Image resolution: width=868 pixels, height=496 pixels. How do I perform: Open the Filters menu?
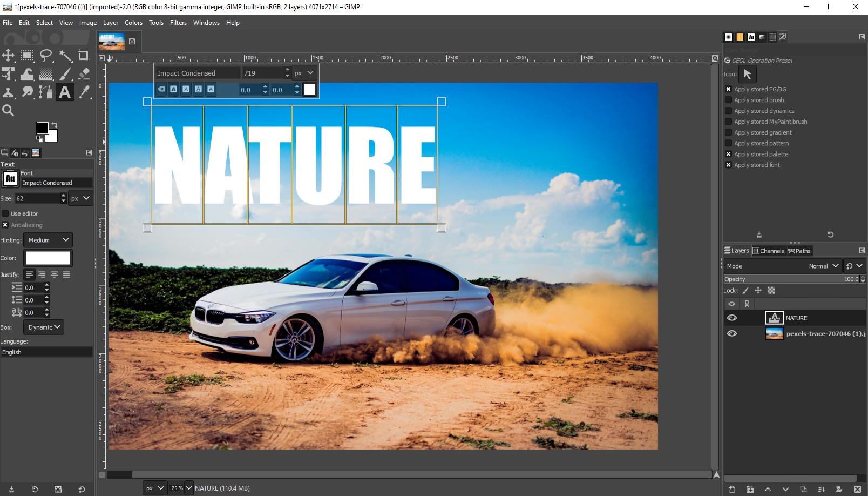(x=178, y=23)
